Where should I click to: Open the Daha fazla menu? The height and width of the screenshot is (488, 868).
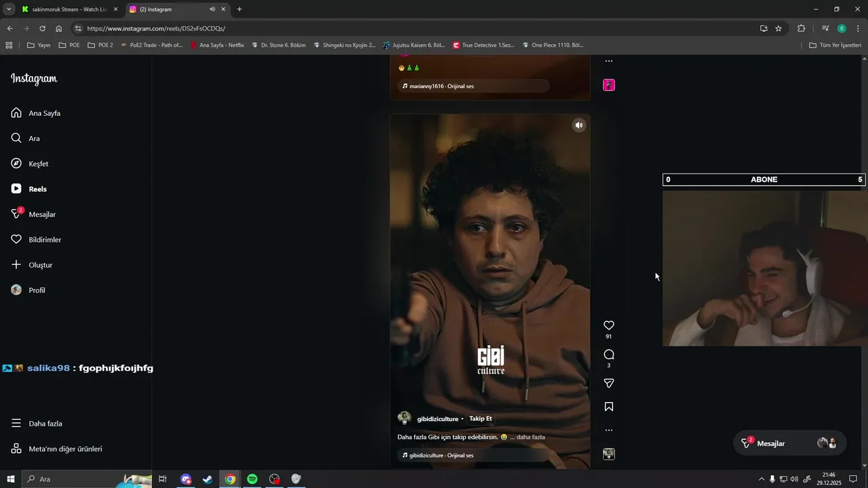[x=37, y=424]
